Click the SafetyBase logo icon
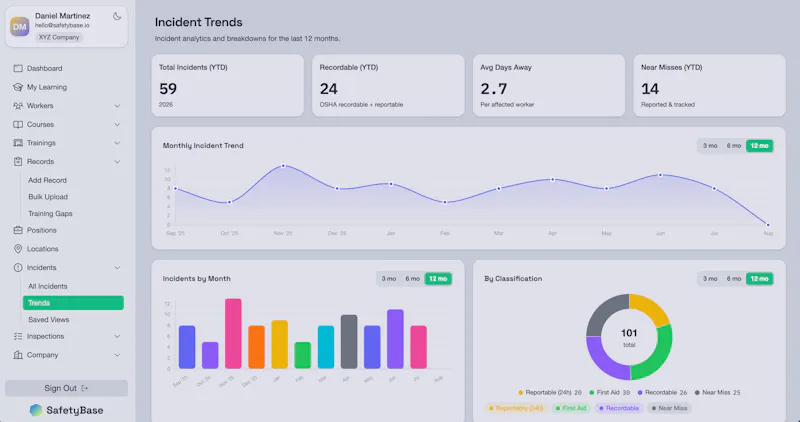Screen dimensions: 800x422 [36, 410]
